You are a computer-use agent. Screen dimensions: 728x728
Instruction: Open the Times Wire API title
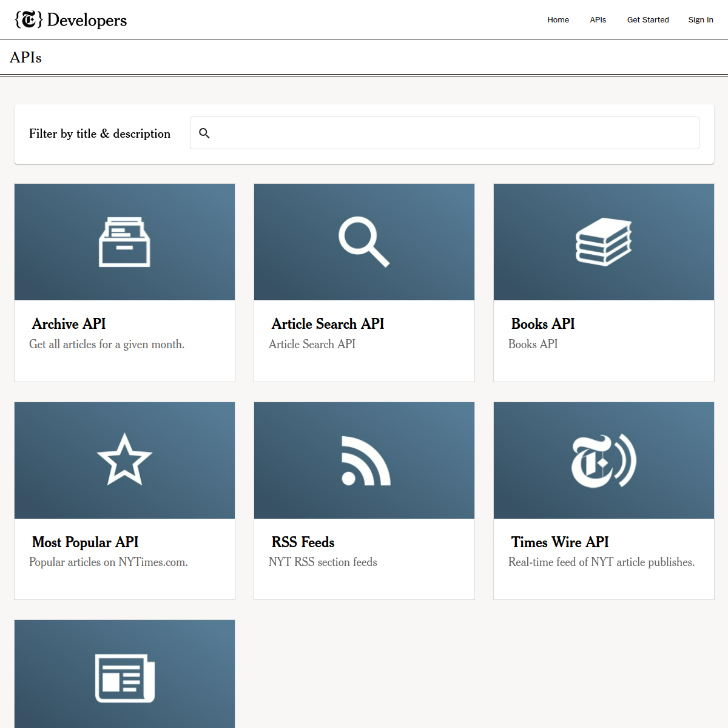pos(560,542)
